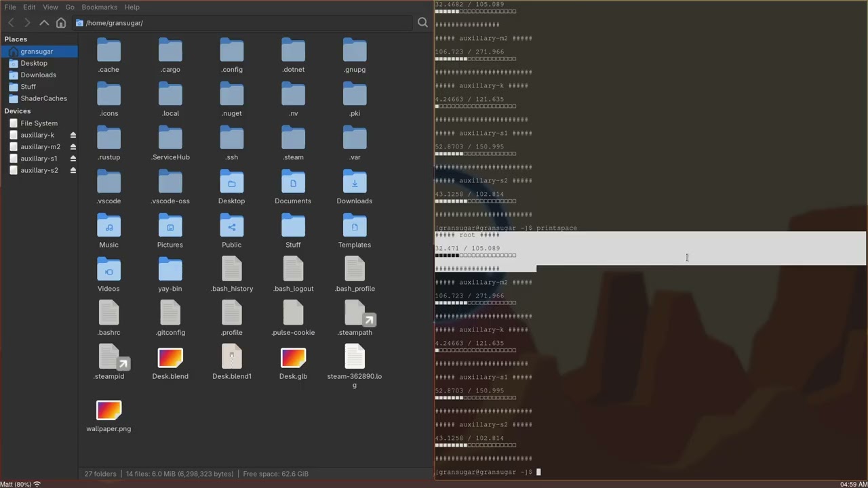868x488 pixels.
Task: Click the home folder toolbar icon
Action: coord(61,23)
